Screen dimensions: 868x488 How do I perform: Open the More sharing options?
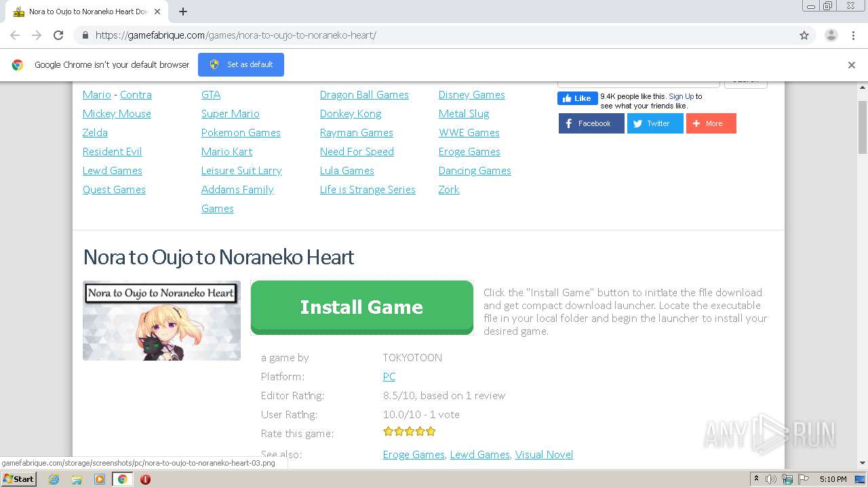(x=711, y=123)
